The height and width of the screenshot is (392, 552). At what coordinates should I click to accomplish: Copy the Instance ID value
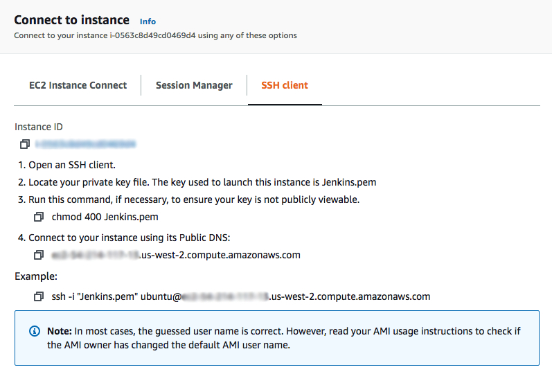pos(25,144)
